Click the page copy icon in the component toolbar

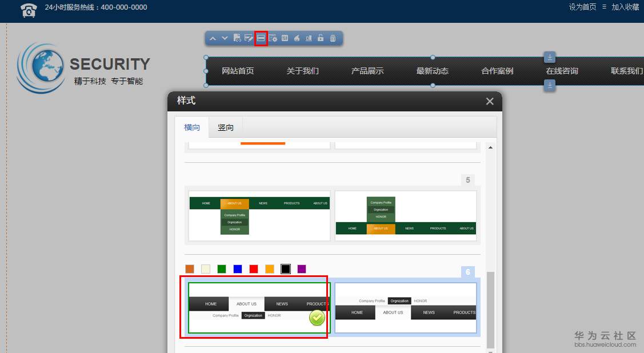[x=237, y=38]
